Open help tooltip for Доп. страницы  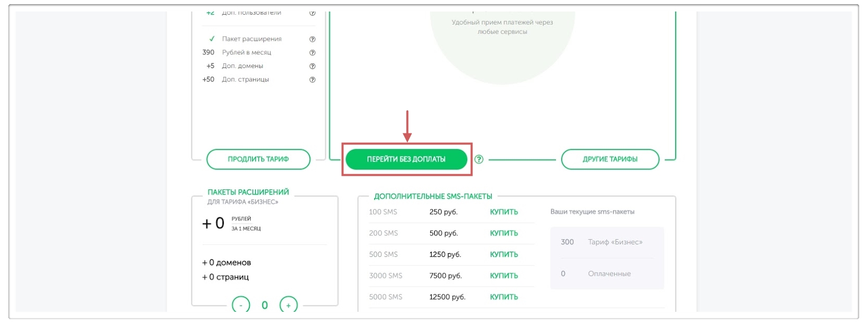tap(313, 80)
